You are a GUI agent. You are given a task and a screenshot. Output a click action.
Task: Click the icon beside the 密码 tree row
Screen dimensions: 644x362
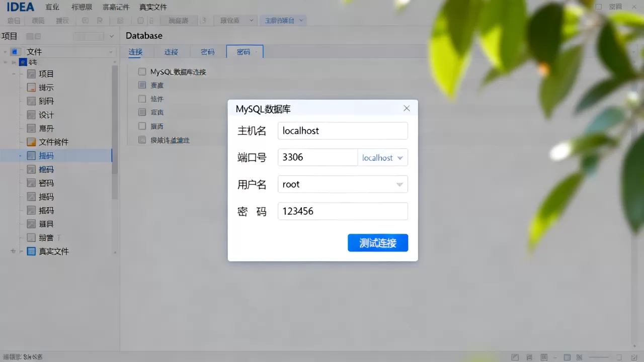31,183
